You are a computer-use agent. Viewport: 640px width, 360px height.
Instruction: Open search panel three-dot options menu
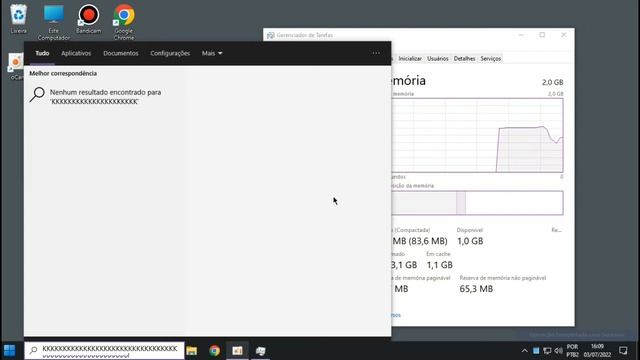pos(376,53)
